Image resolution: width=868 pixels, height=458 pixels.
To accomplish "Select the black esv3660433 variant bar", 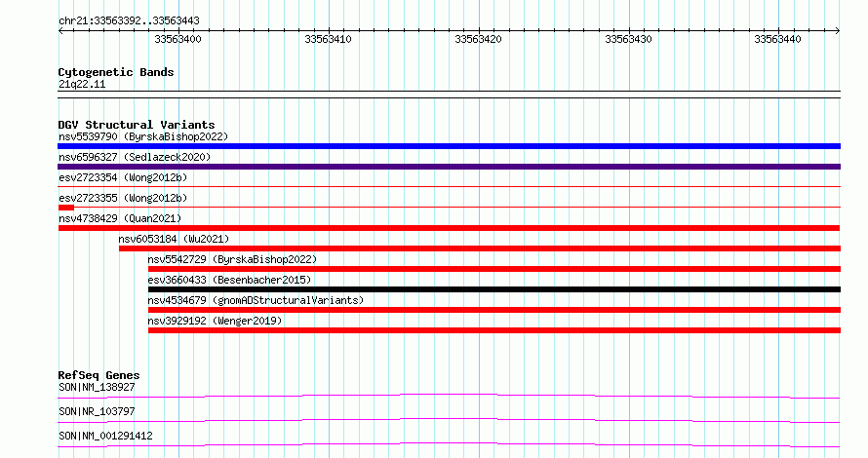I will [x=493, y=289].
